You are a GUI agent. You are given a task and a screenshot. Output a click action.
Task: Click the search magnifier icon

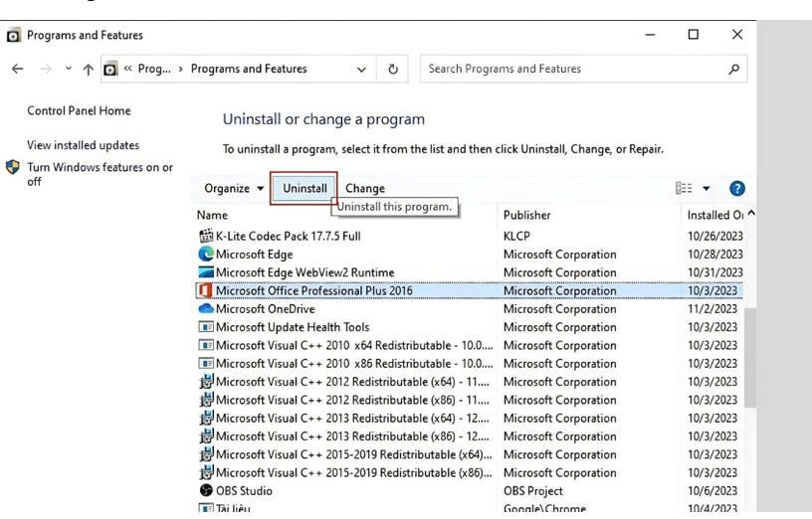[x=733, y=69]
